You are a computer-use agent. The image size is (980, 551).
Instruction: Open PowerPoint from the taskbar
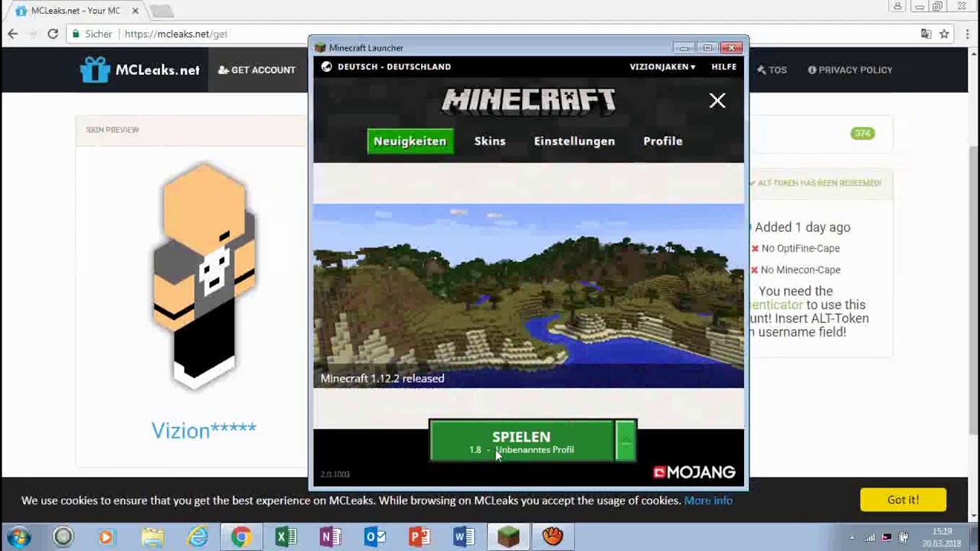tap(420, 537)
